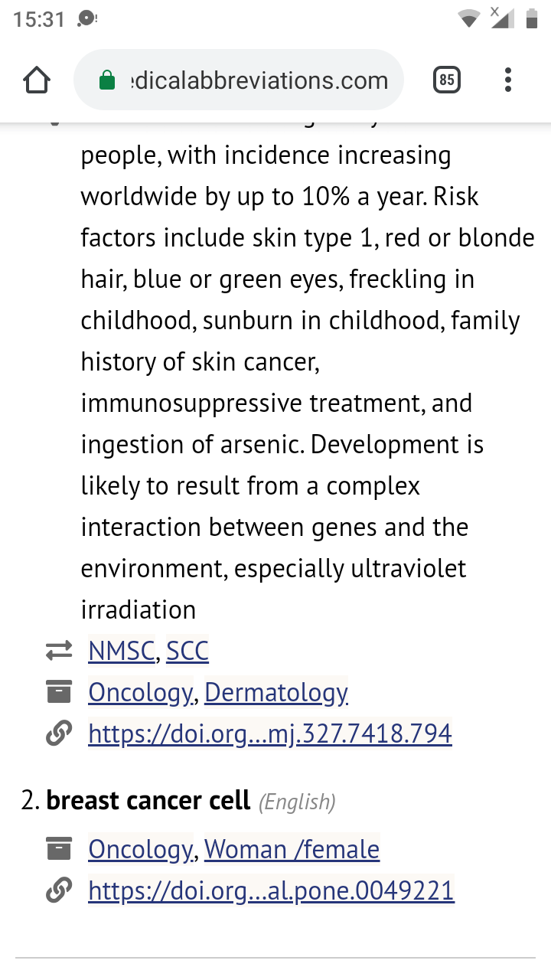Open the doi.org pone.0049221 reference link

tap(271, 890)
